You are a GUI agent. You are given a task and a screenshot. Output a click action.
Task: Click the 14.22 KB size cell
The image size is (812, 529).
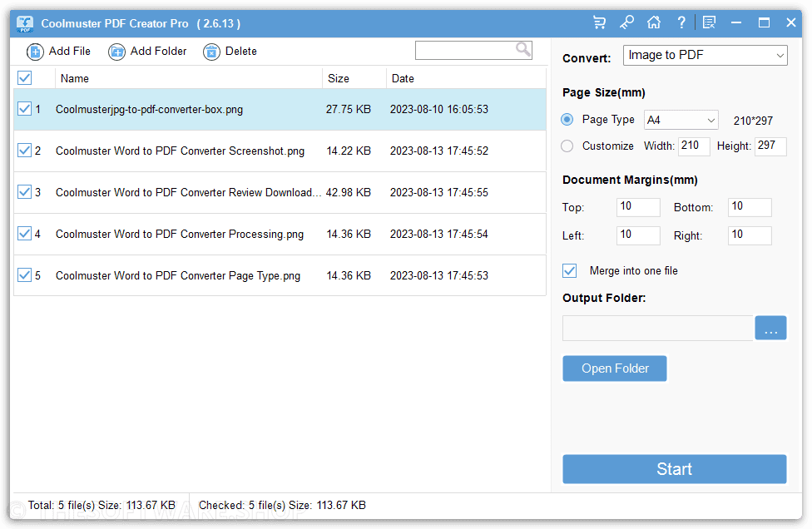[349, 151]
